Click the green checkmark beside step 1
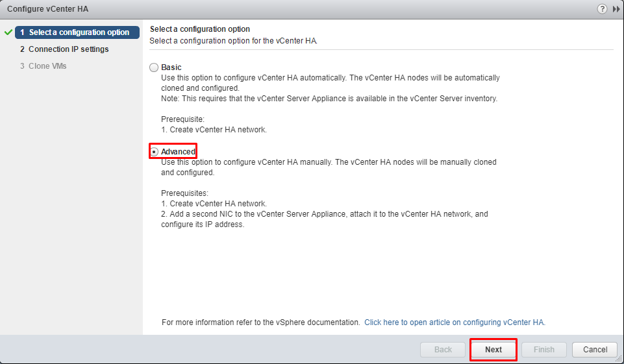Screen dimensions: 624x364 tap(8, 32)
